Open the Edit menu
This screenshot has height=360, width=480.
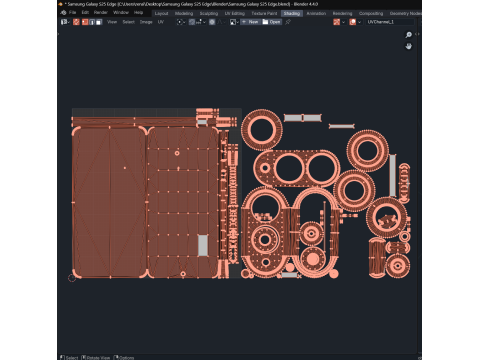[85, 13]
